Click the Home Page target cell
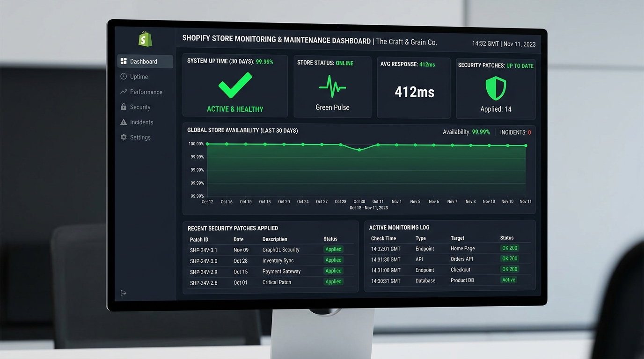The height and width of the screenshot is (359, 644). pos(462,249)
